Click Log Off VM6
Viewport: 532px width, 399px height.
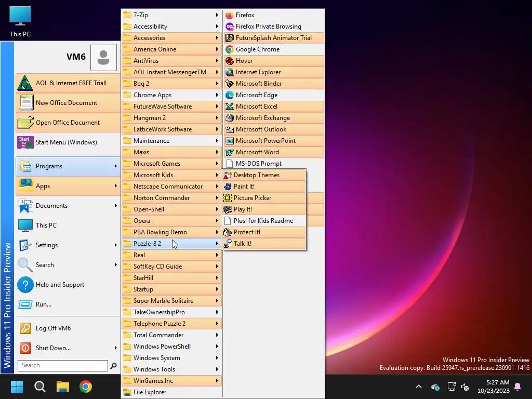pos(68,328)
